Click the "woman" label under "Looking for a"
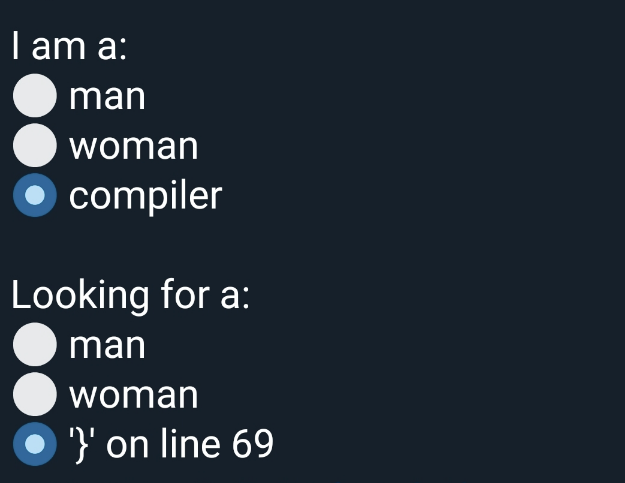 pos(134,395)
